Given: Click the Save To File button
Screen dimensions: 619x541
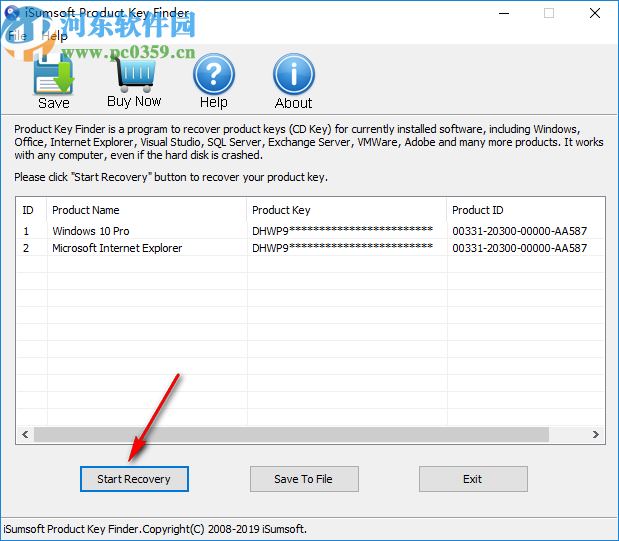Looking at the screenshot, I should 304,479.
